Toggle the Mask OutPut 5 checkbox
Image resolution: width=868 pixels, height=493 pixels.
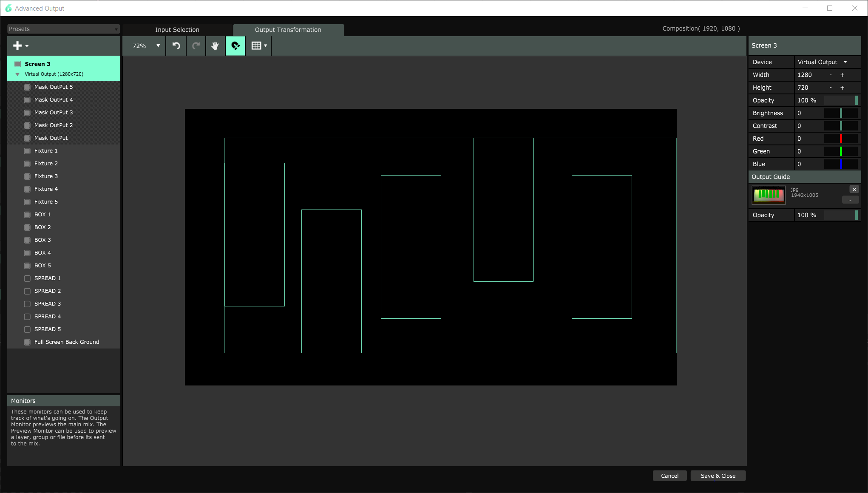point(27,87)
